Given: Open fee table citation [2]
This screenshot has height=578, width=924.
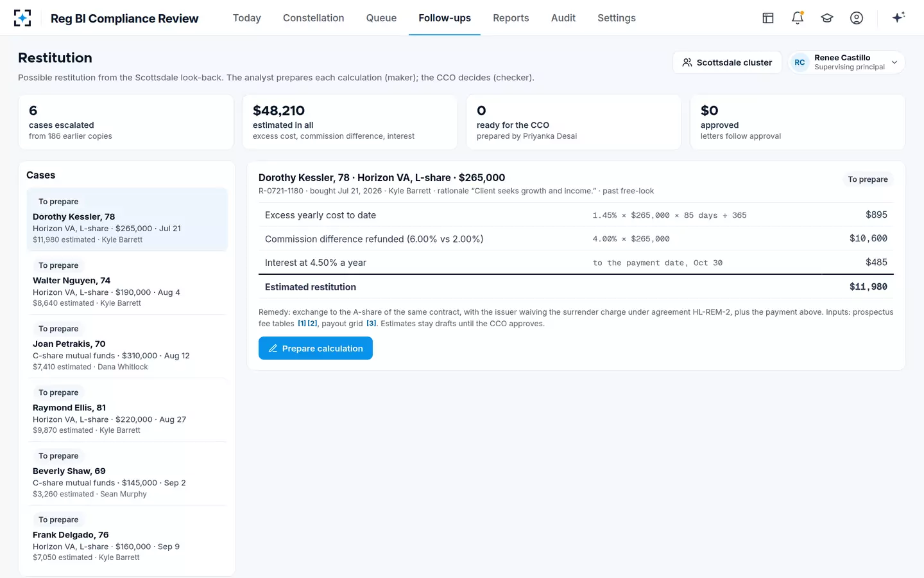Looking at the screenshot, I should coord(312,324).
